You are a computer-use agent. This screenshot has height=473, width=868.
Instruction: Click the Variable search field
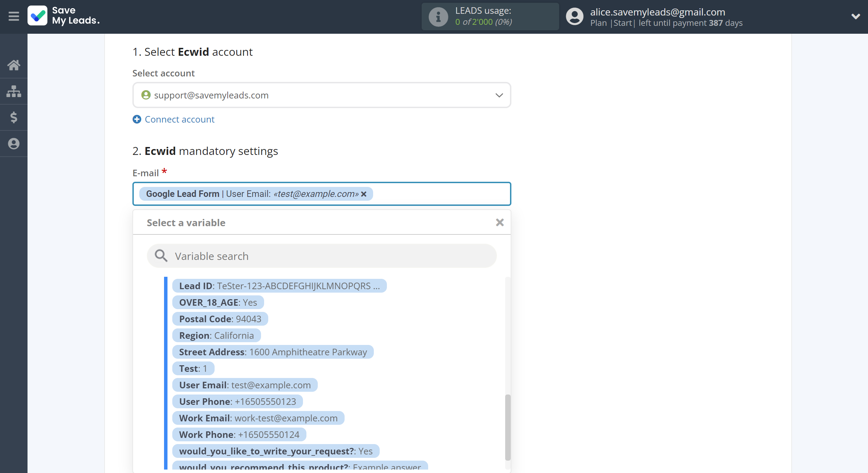(322, 256)
